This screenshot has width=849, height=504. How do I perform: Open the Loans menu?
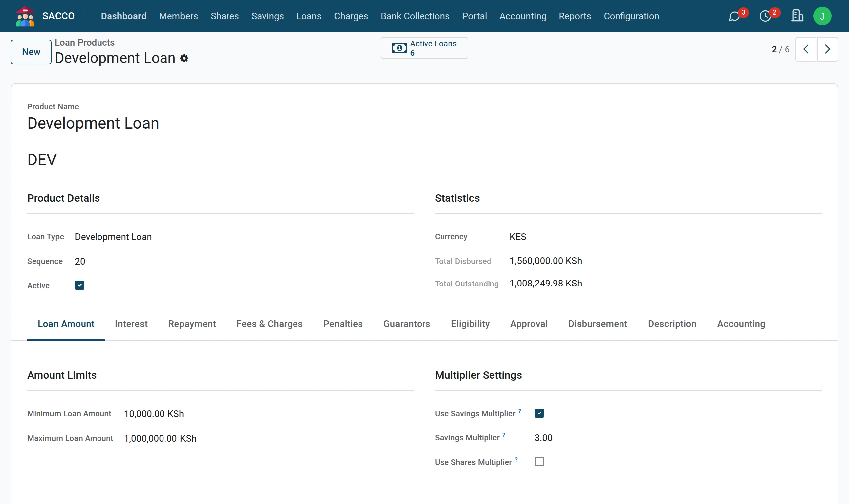pyautogui.click(x=308, y=16)
